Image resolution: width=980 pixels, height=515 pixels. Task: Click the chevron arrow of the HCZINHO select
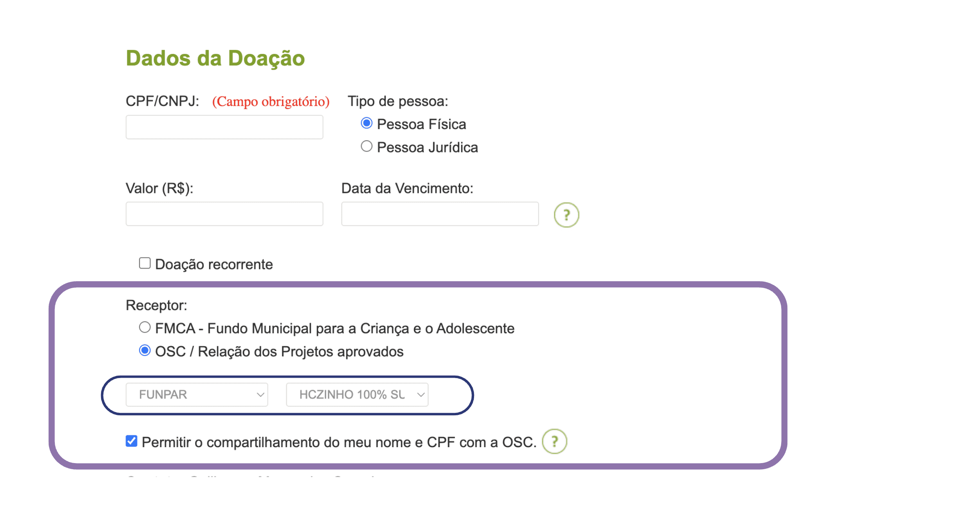[x=420, y=394]
